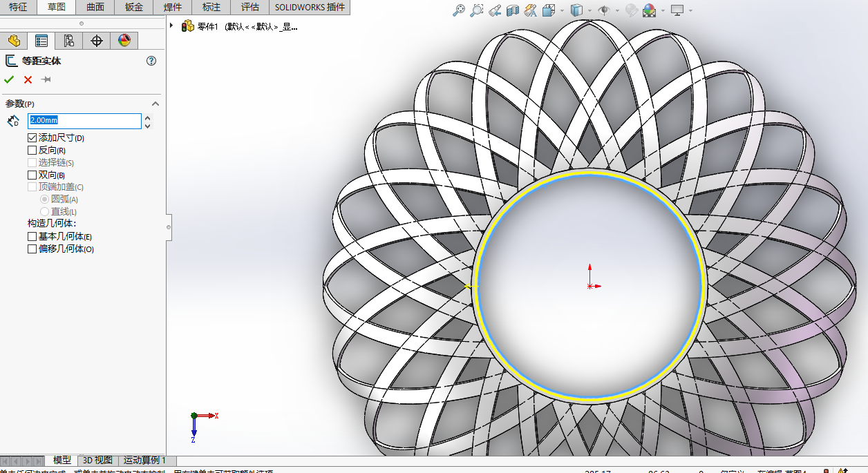Image resolution: width=868 pixels, height=473 pixels.
Task: Open the ConfigurationManager tab icon
Action: 69,41
